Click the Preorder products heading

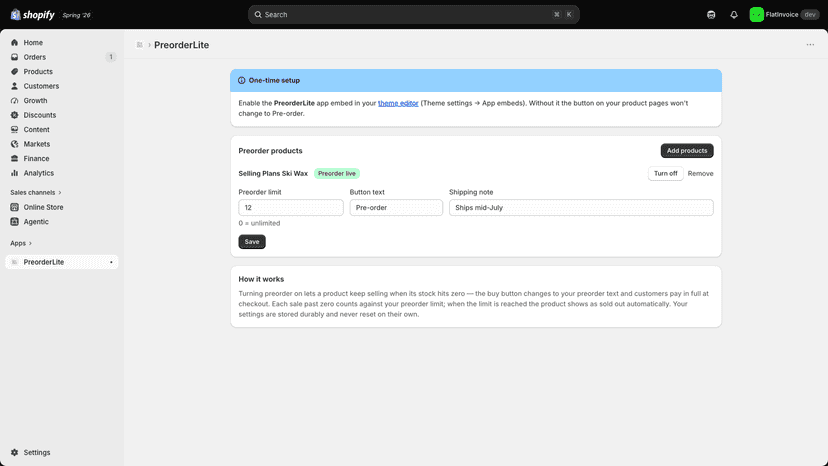[x=270, y=151]
